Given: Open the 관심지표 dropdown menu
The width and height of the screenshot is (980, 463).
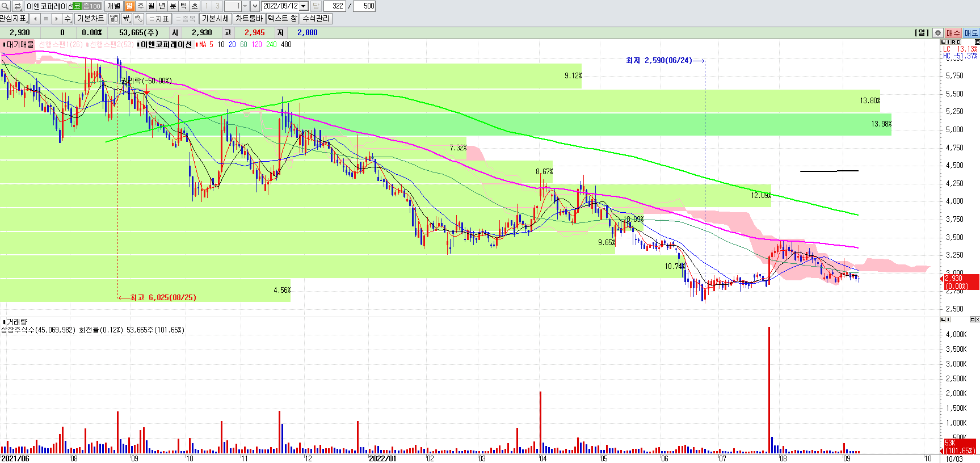Looking at the screenshot, I should pyautogui.click(x=14, y=19).
